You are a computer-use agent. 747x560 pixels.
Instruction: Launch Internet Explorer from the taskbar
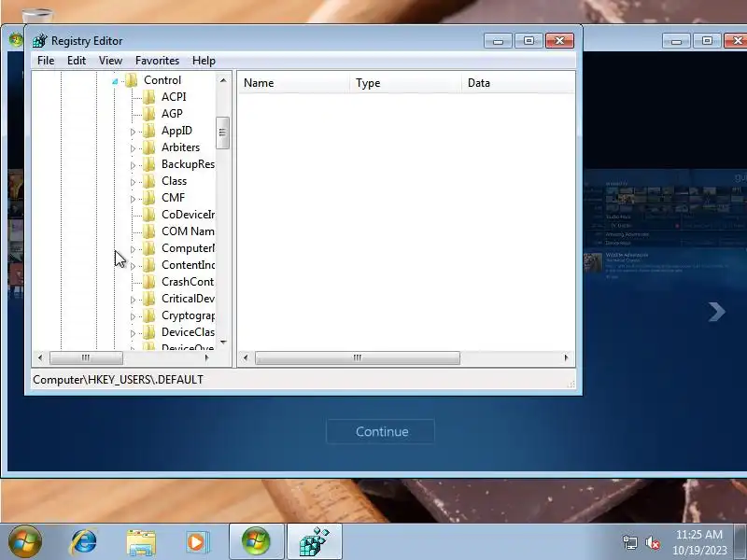[x=84, y=542]
